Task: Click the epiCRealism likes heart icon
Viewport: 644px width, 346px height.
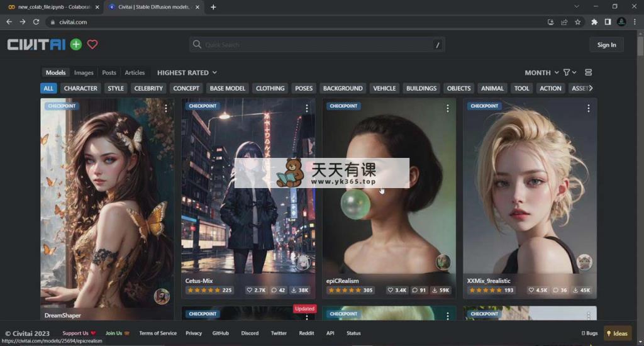Action: (x=391, y=290)
